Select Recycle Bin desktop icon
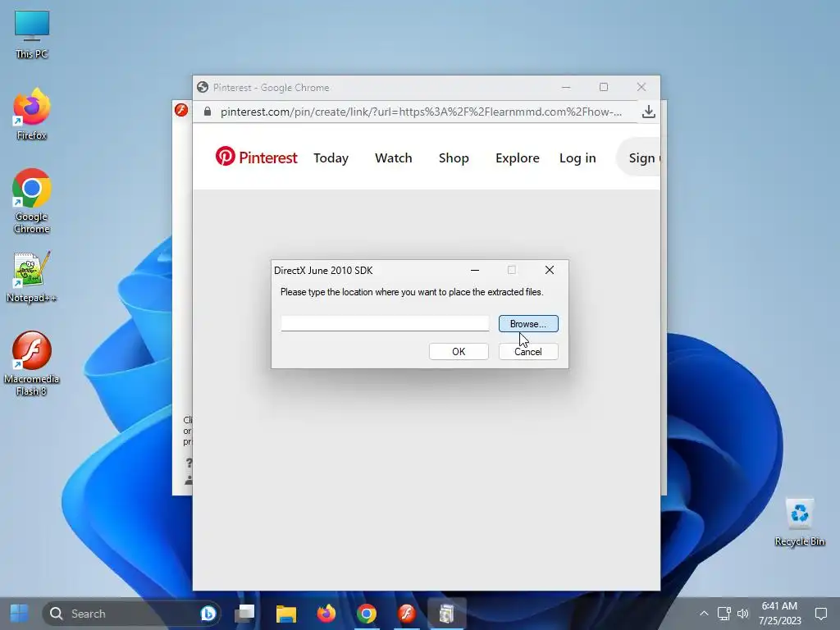The image size is (840, 630). pyautogui.click(x=799, y=523)
